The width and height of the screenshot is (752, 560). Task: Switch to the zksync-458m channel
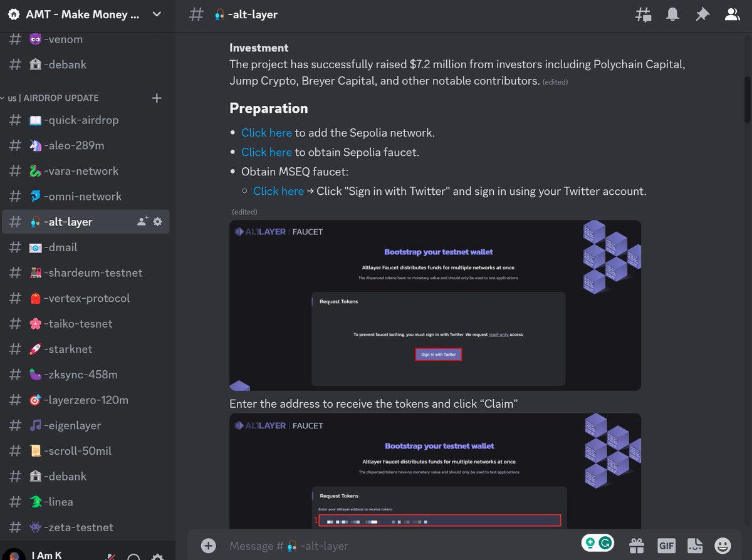tap(85, 375)
